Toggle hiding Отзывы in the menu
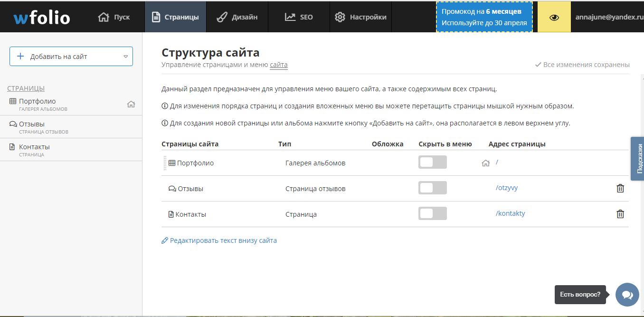Image resolution: width=644 pixels, height=317 pixels. click(x=432, y=188)
